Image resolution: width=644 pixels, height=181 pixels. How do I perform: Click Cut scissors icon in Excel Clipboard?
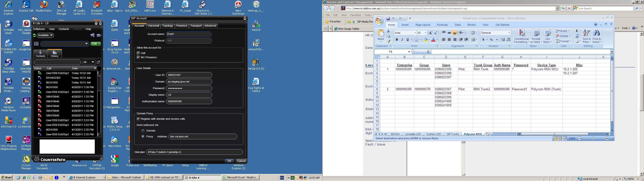click(x=388, y=31)
